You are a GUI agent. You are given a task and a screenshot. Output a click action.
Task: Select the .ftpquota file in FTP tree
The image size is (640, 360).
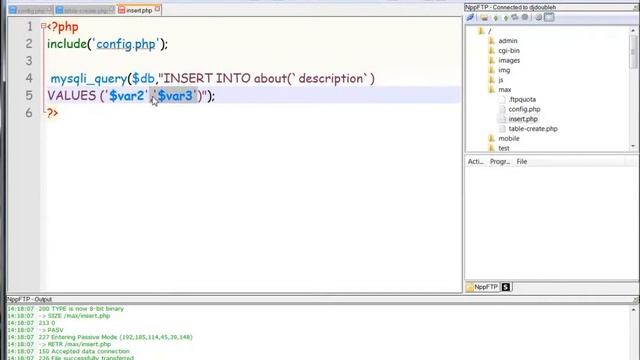(x=522, y=100)
